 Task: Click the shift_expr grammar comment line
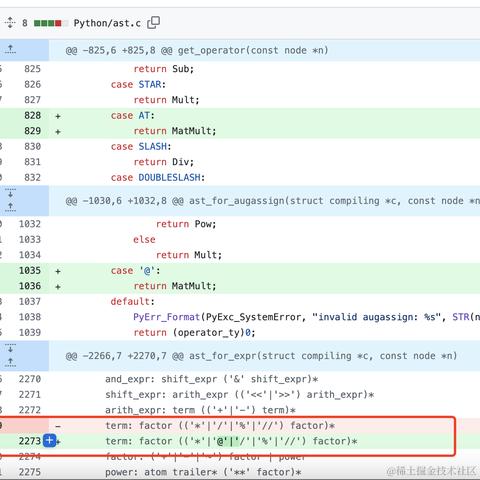coord(240,395)
